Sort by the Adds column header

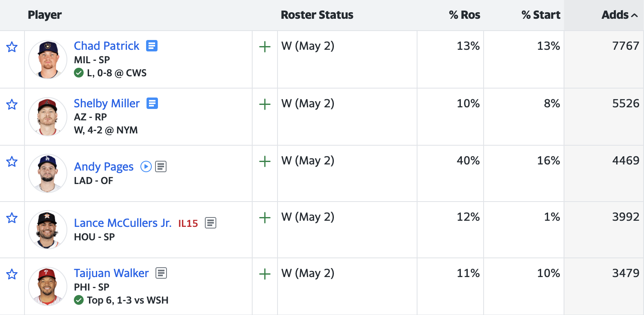[x=620, y=15]
